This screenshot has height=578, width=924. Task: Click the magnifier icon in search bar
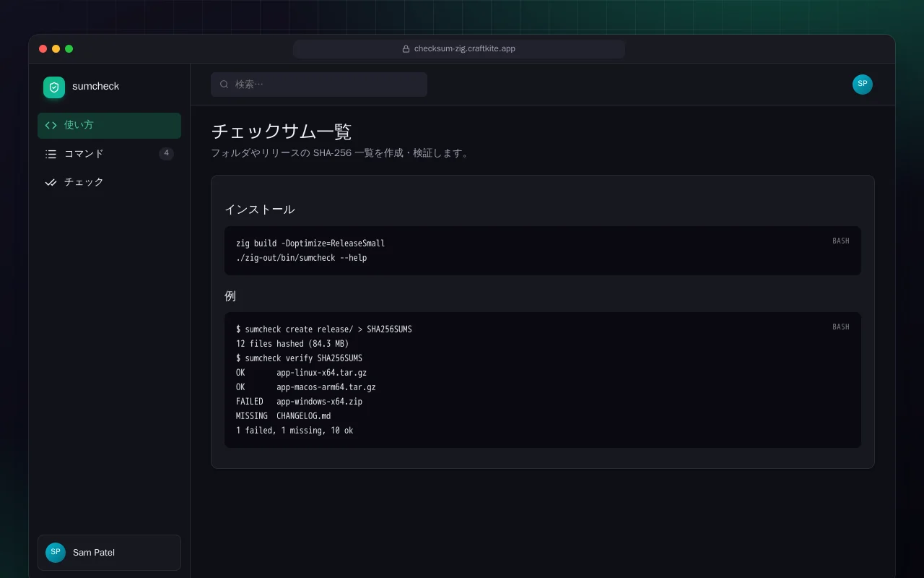click(225, 85)
